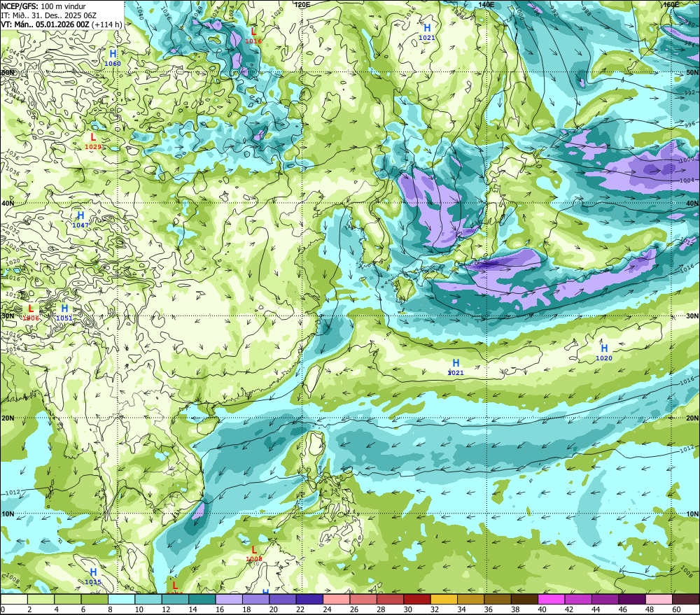Click the legend value 32
This screenshot has height=615, width=700.
coord(434,609)
